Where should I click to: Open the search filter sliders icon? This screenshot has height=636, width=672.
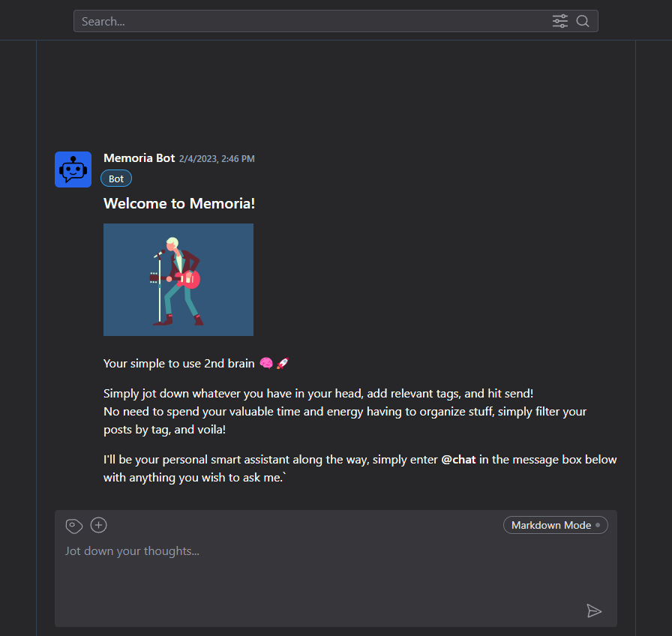(x=559, y=21)
